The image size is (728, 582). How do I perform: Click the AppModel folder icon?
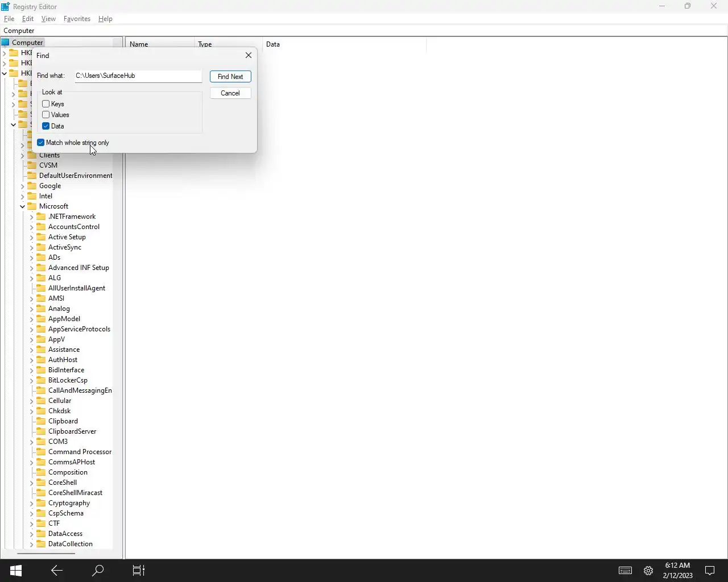41,319
